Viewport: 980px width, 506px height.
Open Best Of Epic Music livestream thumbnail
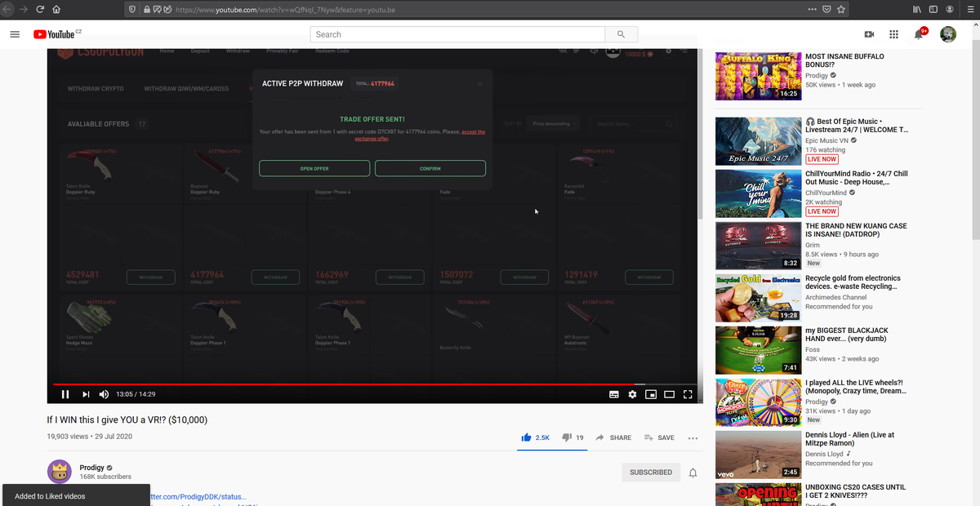click(758, 141)
